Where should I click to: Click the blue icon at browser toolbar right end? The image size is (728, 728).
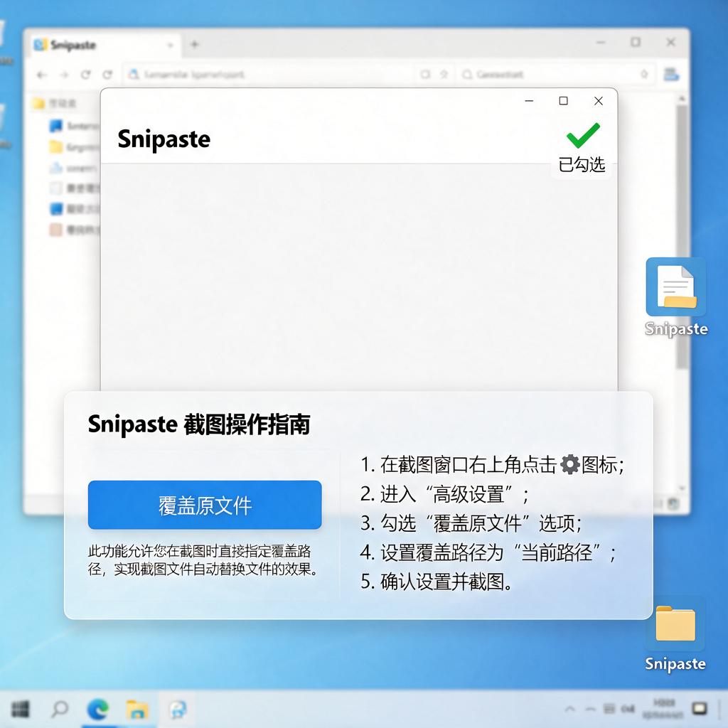tap(671, 74)
